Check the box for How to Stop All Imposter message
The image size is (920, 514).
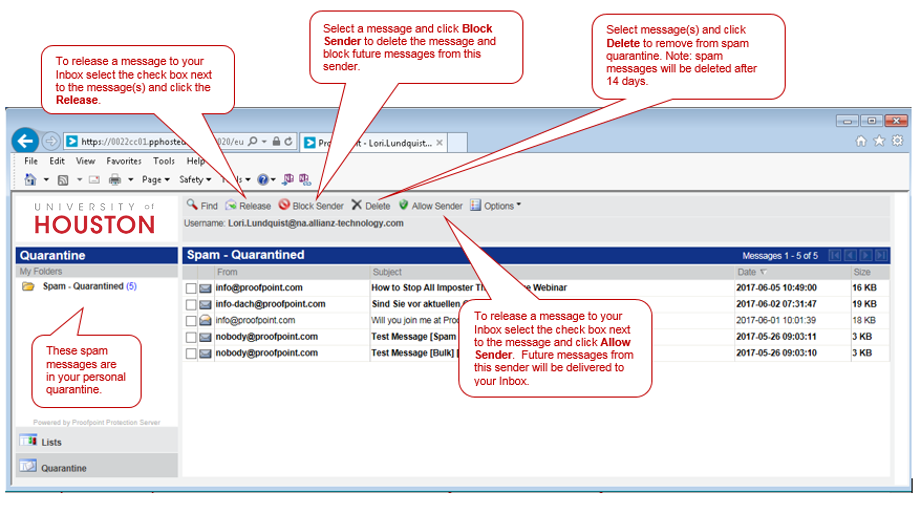(191, 289)
